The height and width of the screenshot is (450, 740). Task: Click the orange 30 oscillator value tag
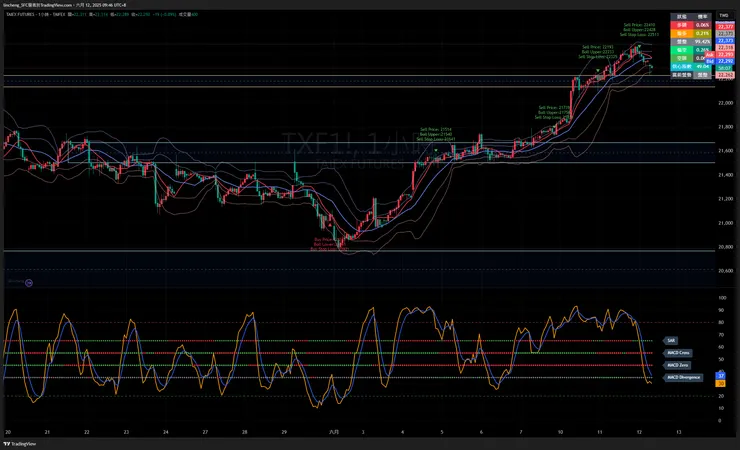tap(721, 383)
